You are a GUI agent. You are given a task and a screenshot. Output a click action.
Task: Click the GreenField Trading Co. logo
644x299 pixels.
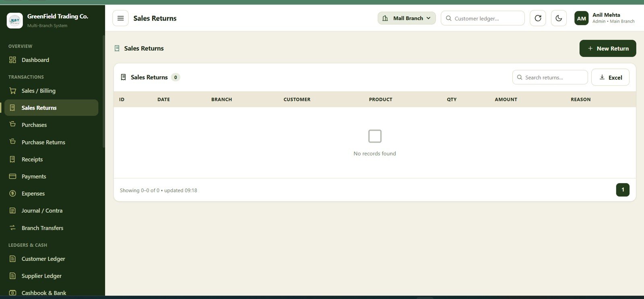[15, 20]
